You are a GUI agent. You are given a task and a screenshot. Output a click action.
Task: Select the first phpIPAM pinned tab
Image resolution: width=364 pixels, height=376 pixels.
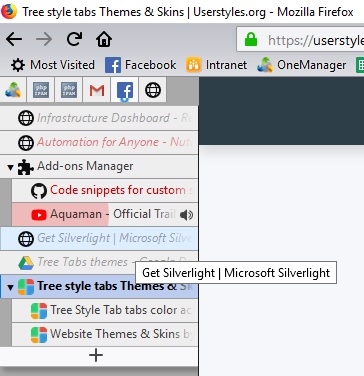pyautogui.click(x=41, y=90)
